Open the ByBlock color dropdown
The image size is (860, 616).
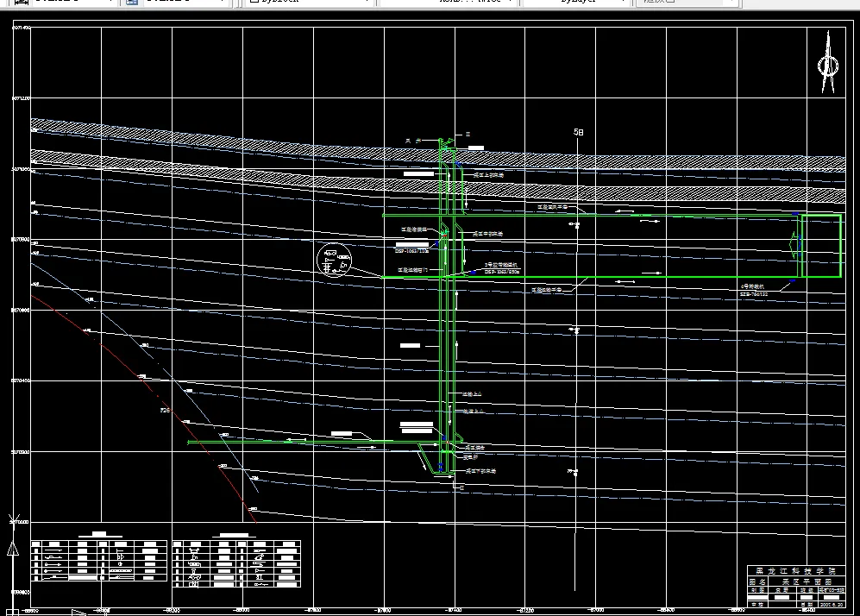(309, 2)
